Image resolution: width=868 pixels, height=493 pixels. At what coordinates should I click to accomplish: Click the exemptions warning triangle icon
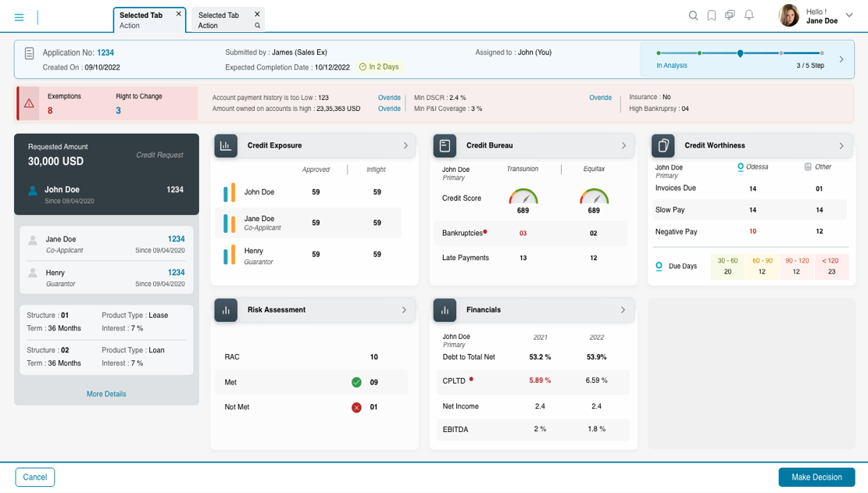point(29,103)
